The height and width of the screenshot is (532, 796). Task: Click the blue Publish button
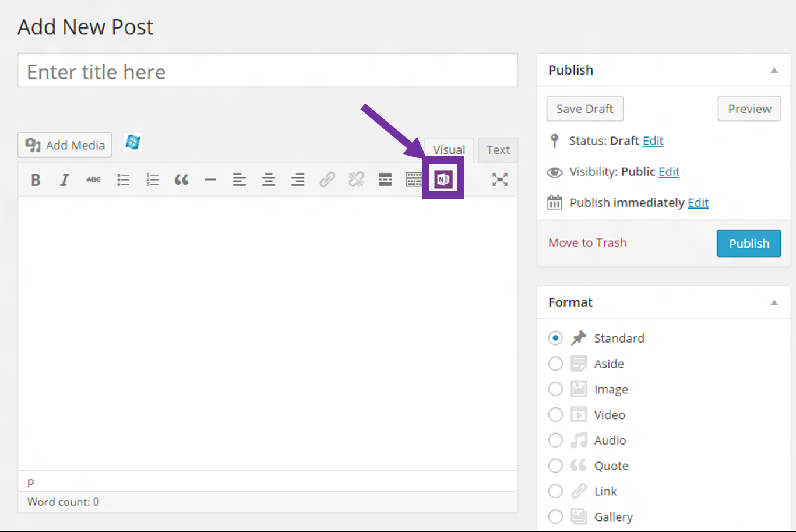pyautogui.click(x=749, y=244)
